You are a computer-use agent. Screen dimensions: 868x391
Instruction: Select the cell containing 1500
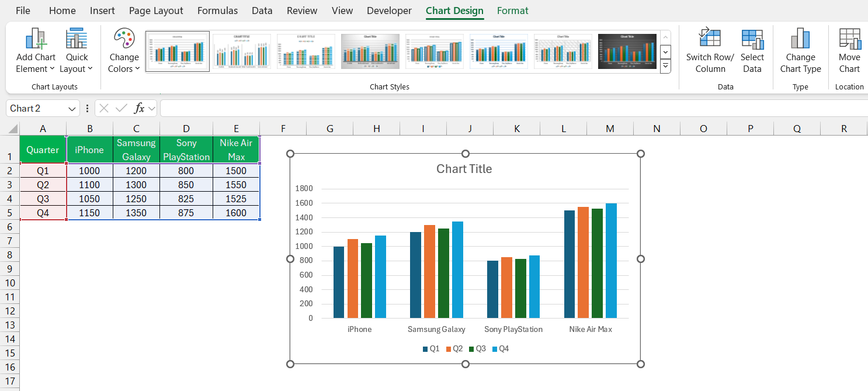236,171
